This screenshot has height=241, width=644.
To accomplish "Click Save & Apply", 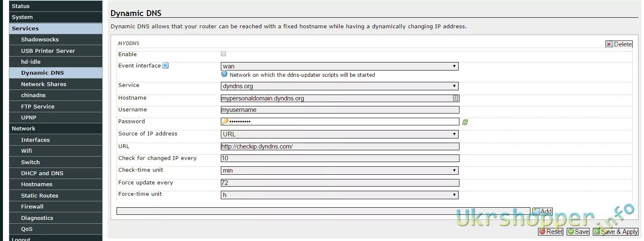I will click(615, 232).
